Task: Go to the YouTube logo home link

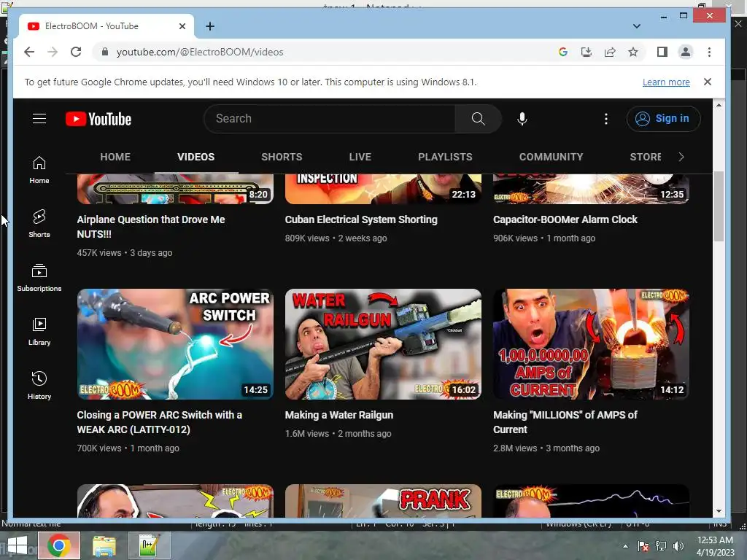Action: 98,119
